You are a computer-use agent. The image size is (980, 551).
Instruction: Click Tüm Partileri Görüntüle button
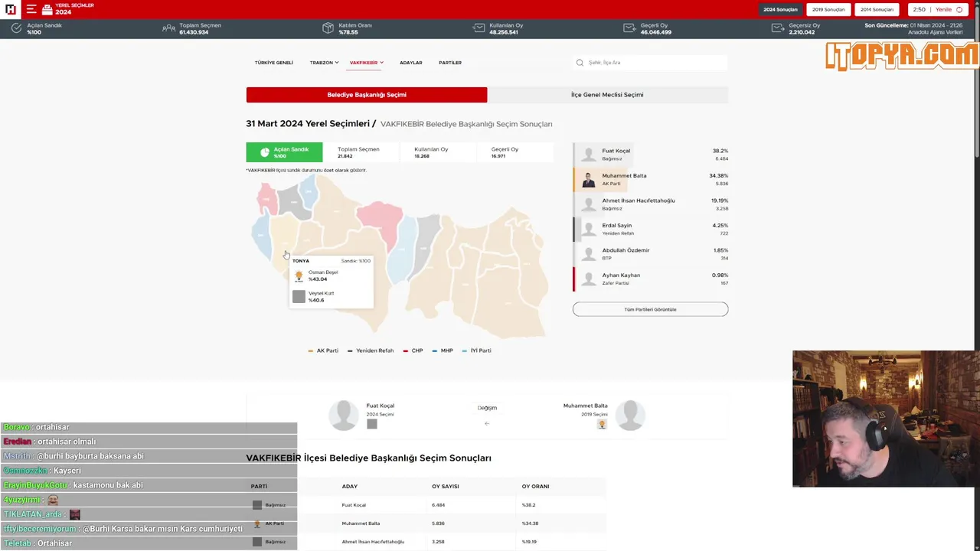point(650,309)
